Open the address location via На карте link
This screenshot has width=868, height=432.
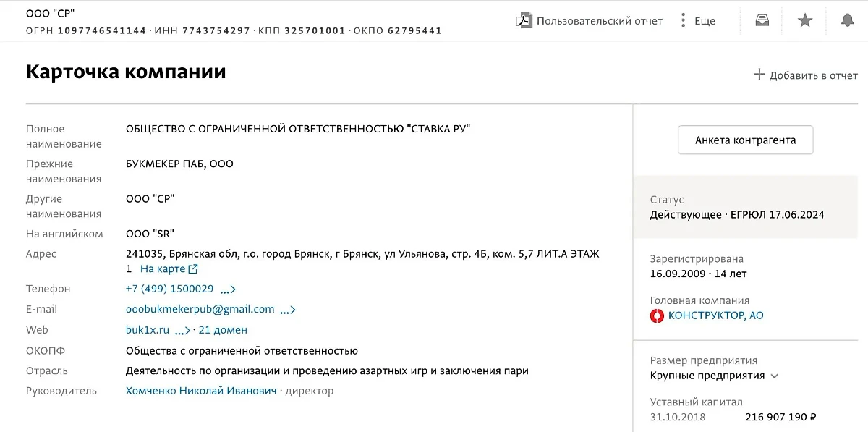[163, 268]
